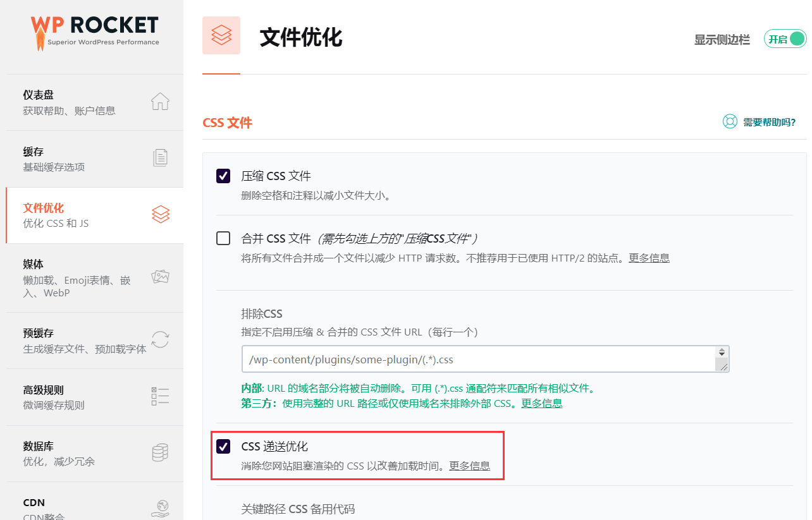Viewport: 812px width, 520px height.
Task: Click the WP Rocket logo
Action: pos(95,32)
